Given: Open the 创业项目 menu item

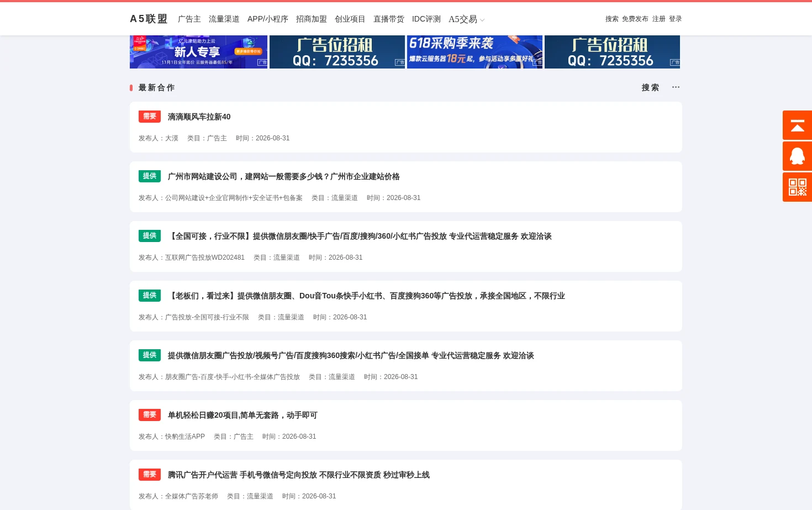Looking at the screenshot, I should pyautogui.click(x=350, y=19).
